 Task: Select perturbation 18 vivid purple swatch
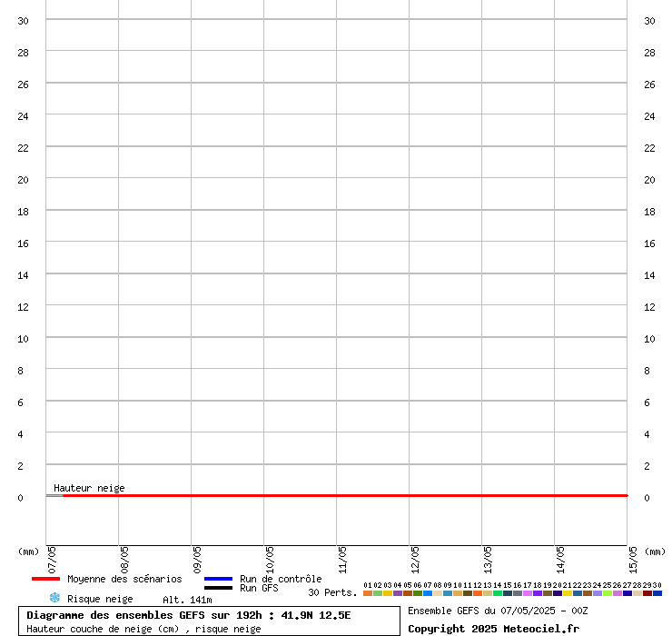pos(538,593)
